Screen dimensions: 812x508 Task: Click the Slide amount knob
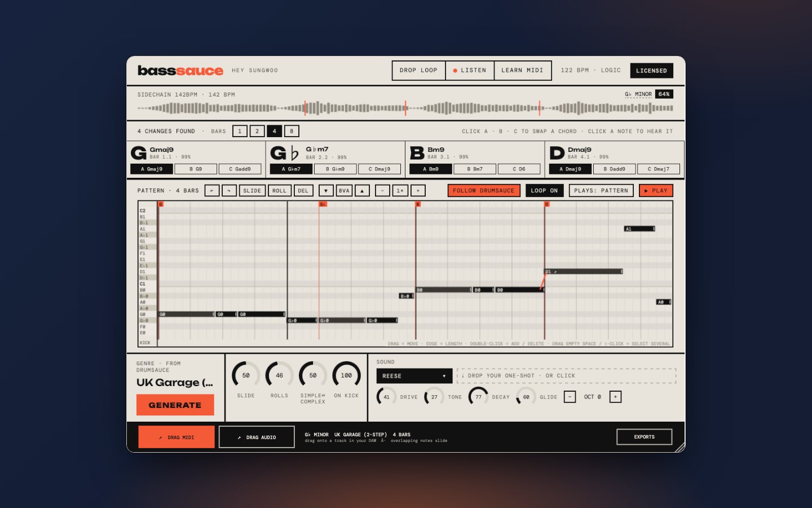tap(246, 375)
